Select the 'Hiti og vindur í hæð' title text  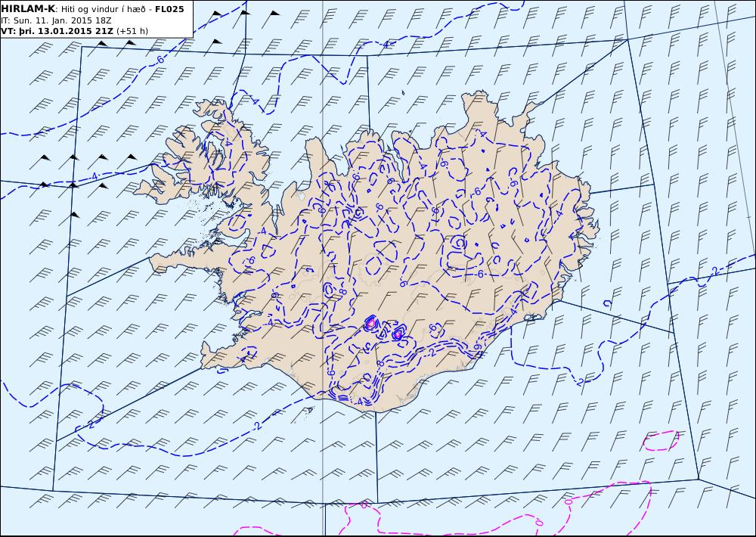103,10
